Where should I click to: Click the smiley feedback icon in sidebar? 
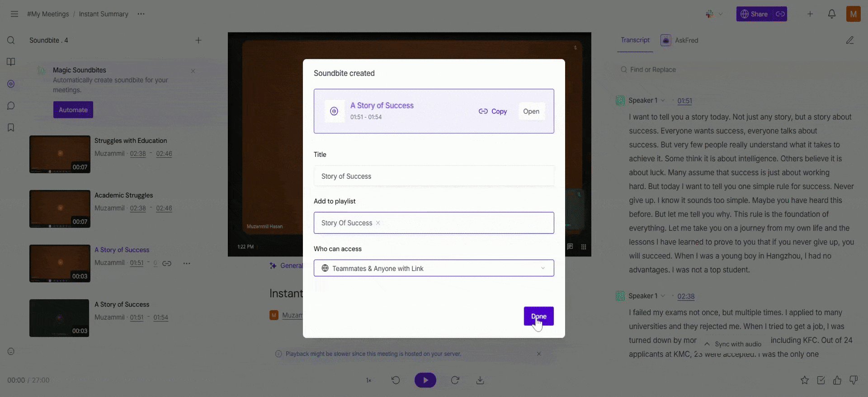click(x=11, y=351)
